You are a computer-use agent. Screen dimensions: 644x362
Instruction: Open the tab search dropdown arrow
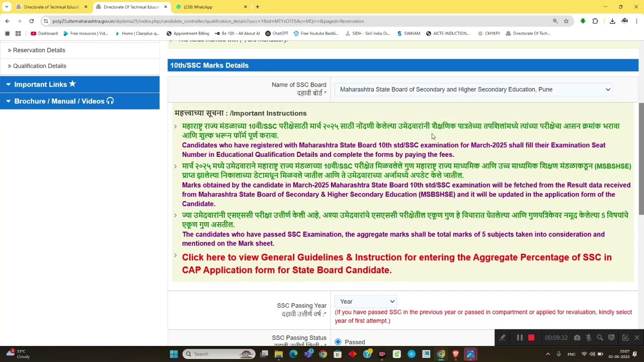point(7,7)
